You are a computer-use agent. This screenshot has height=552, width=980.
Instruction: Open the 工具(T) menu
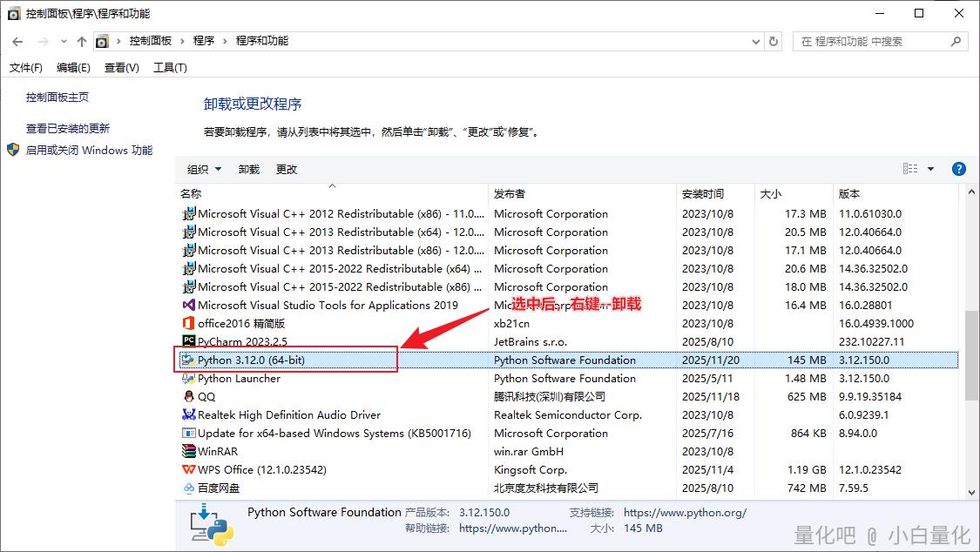[170, 67]
